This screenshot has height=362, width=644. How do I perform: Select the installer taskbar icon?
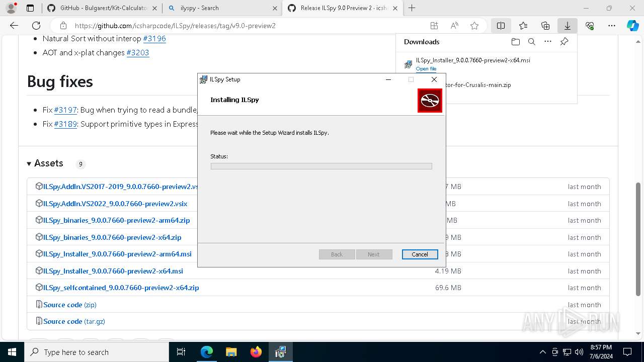[x=280, y=352]
